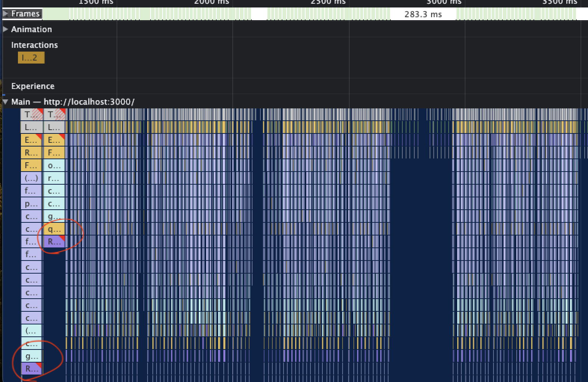Select g... block directly above yellow q...
Screen dimensions: 588x382
tap(54, 216)
